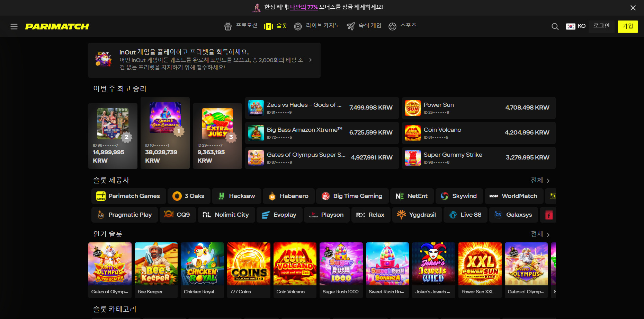The image size is (644, 319).
Task: Open the Bee Keeper slot thumbnail
Action: pyautogui.click(x=156, y=264)
